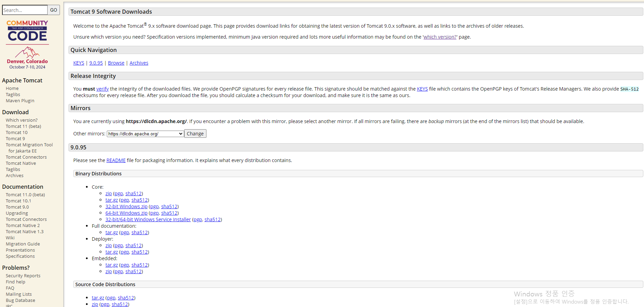
Task: Open Tomcat Connectors under Download
Action: tap(26, 157)
